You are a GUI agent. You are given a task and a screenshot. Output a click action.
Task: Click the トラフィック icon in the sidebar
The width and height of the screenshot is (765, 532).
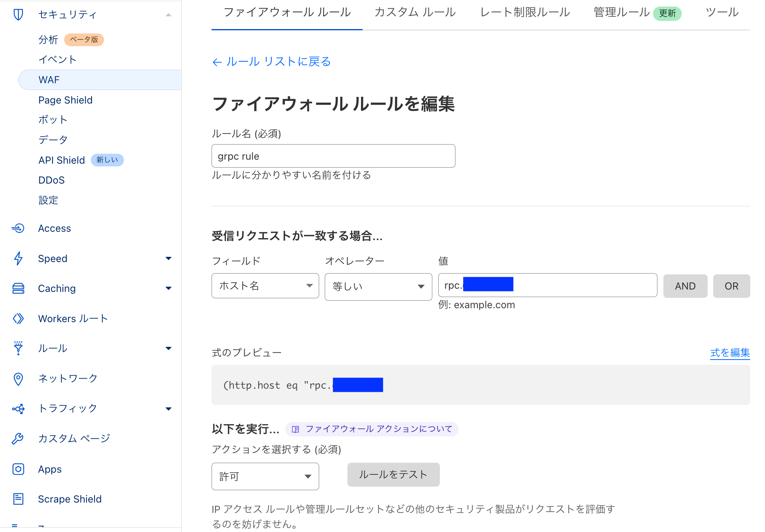click(x=18, y=409)
